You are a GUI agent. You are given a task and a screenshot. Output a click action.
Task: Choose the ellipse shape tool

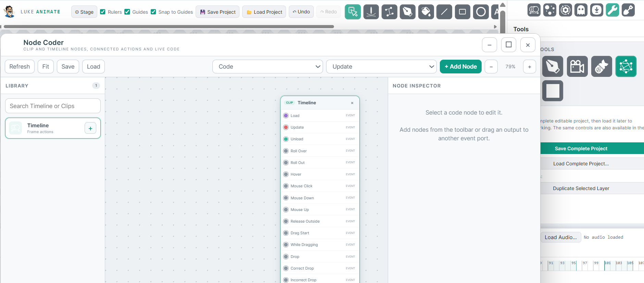point(481,12)
